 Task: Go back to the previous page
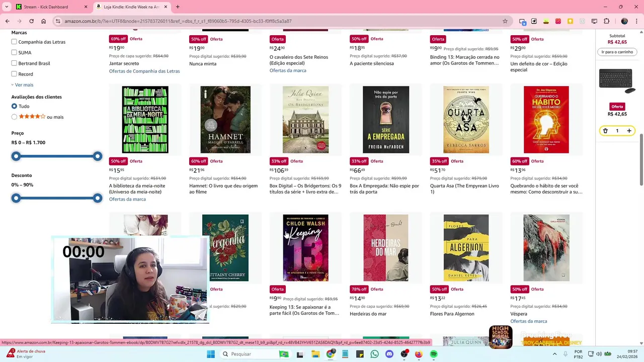tap(7, 21)
